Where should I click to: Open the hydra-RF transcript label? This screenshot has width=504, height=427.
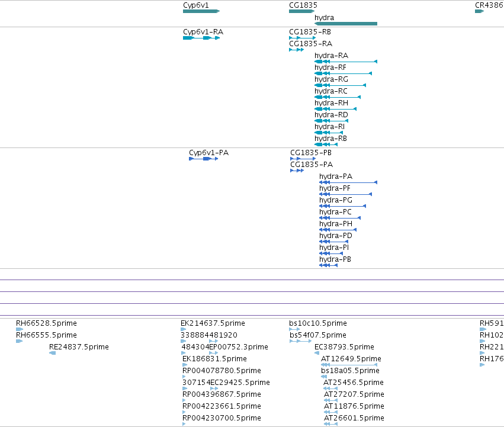coord(330,68)
